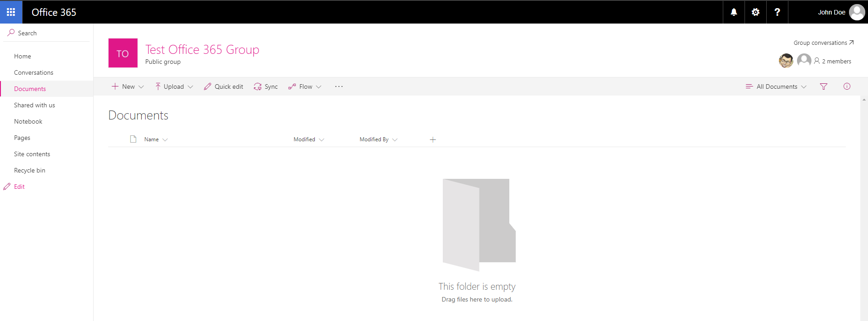
Task: Click the Upload arrow icon
Action: coord(158,86)
